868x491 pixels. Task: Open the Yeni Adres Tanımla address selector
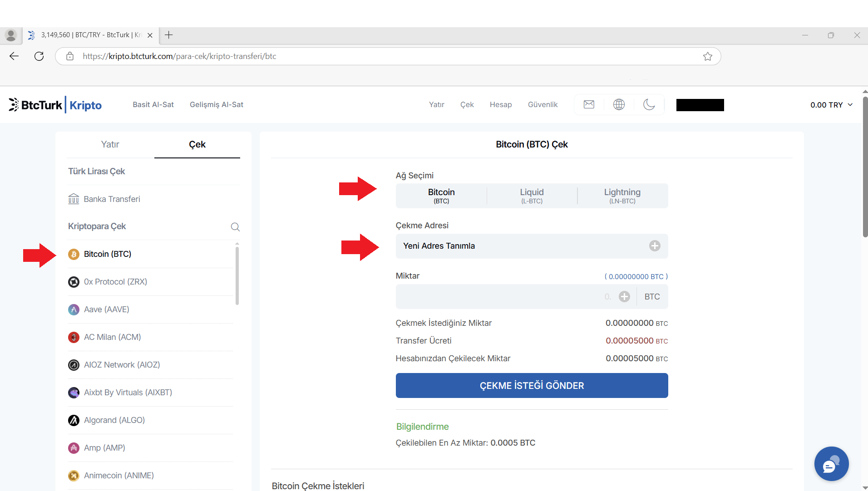click(x=532, y=246)
